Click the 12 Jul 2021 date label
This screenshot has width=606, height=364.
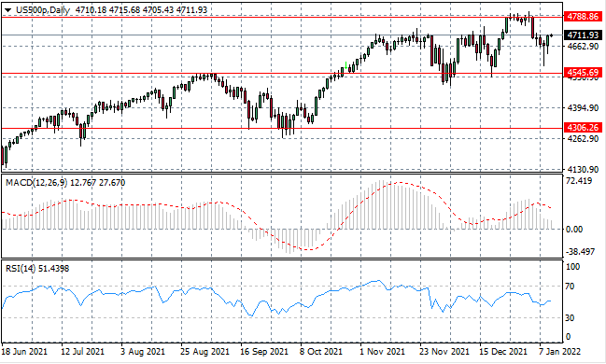tap(83, 352)
